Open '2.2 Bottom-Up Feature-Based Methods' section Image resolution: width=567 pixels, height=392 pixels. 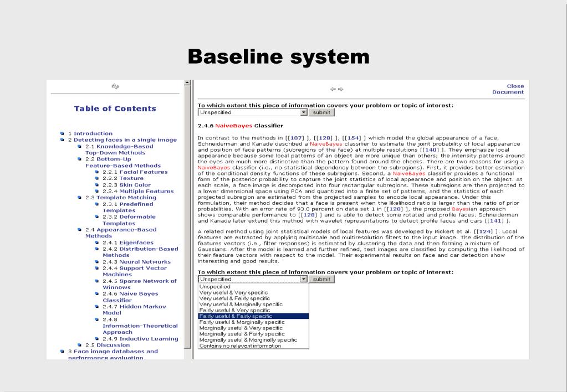[123, 162]
